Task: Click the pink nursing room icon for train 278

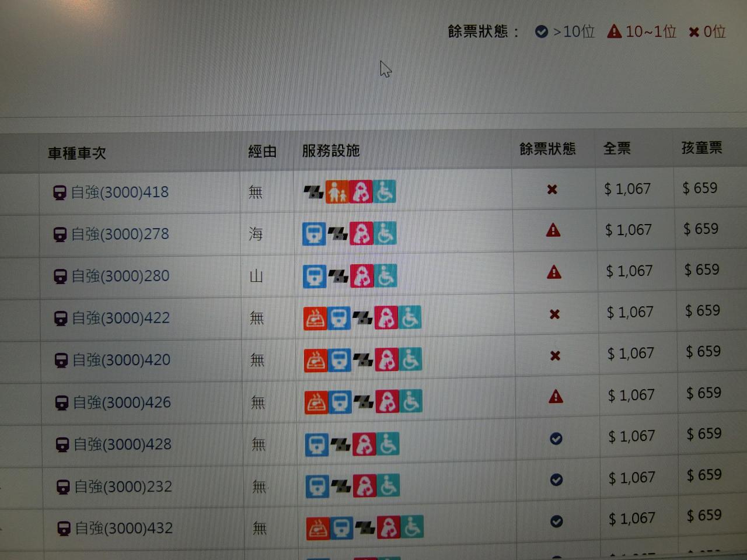Action: [x=361, y=234]
